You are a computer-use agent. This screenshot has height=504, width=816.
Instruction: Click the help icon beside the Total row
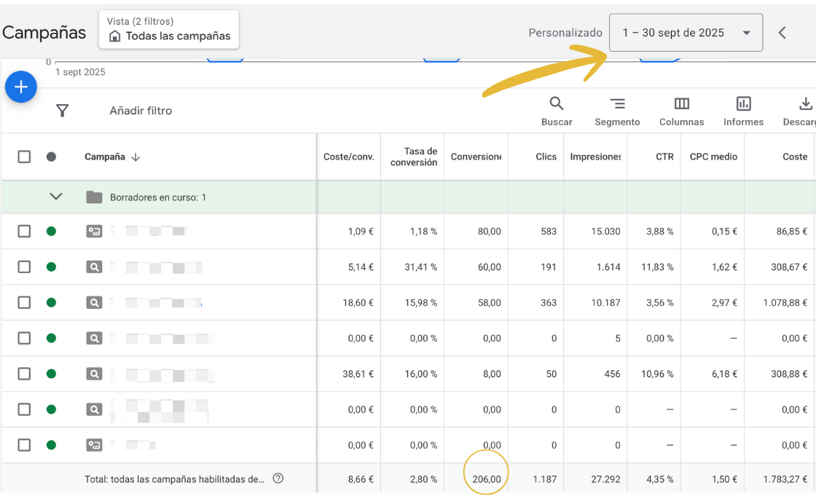tap(278, 479)
